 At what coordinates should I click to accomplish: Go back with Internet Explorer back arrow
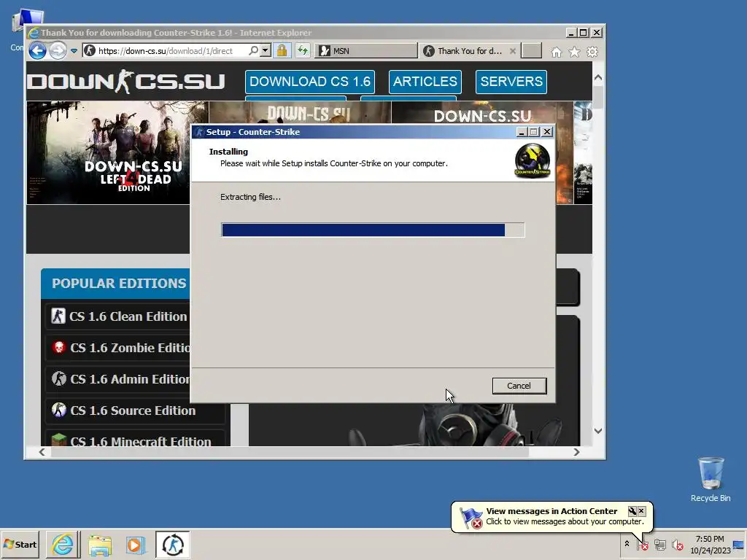click(38, 50)
